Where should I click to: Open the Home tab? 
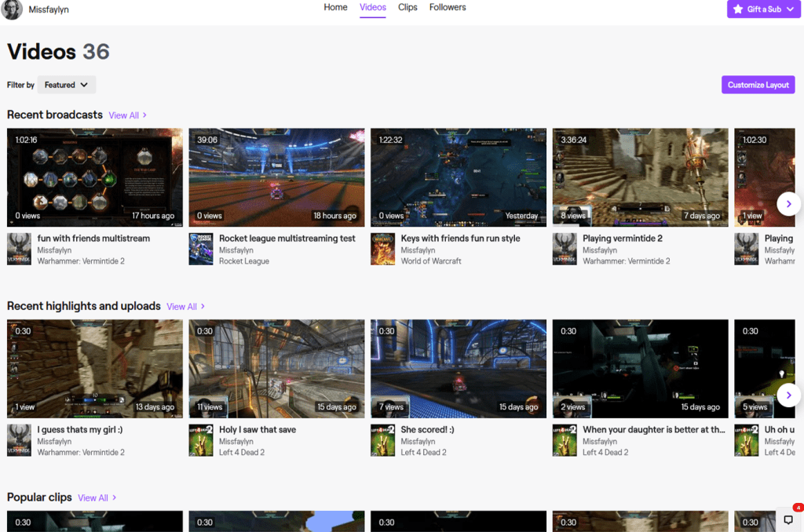click(x=335, y=8)
